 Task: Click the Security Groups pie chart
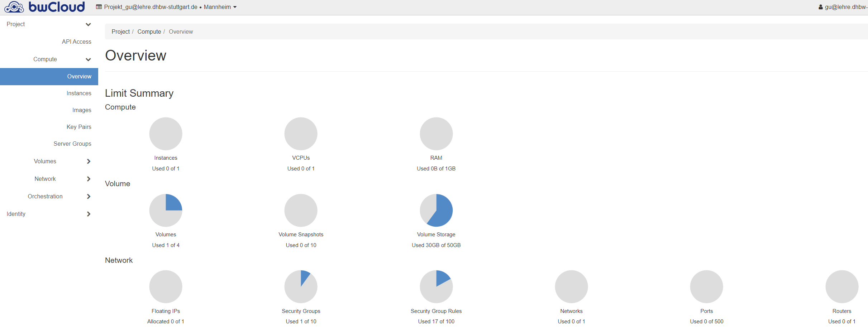[x=301, y=287]
